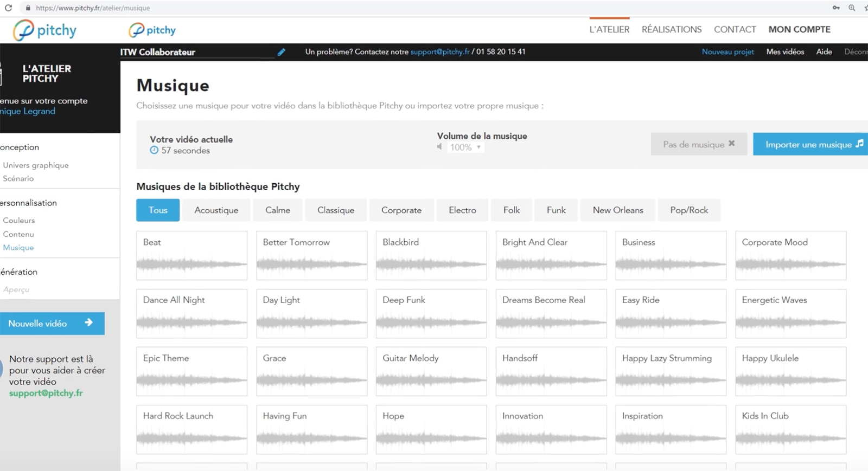Screen dimensions: 868x471
Task: Filter music by Folk
Action: pos(512,210)
